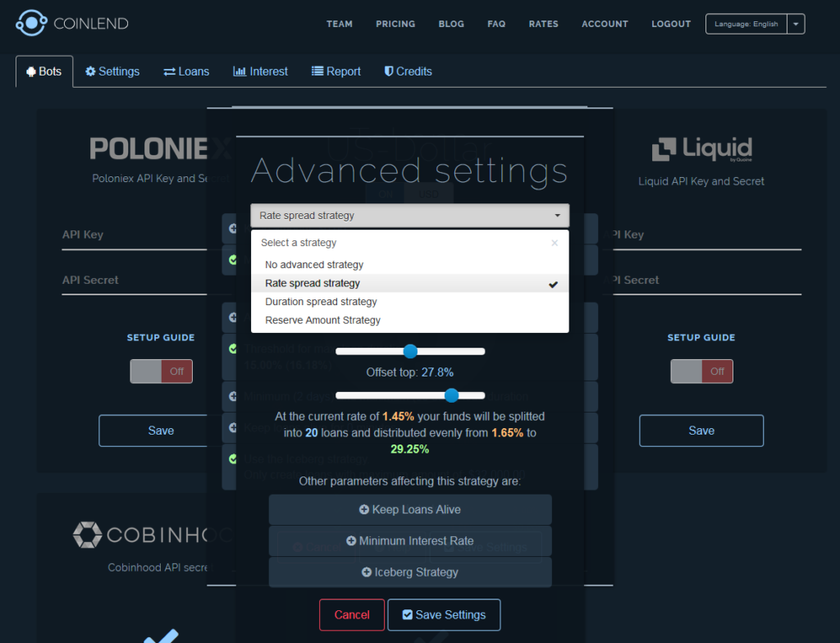Switch to the Settings tab
The image size is (840, 643).
[112, 71]
